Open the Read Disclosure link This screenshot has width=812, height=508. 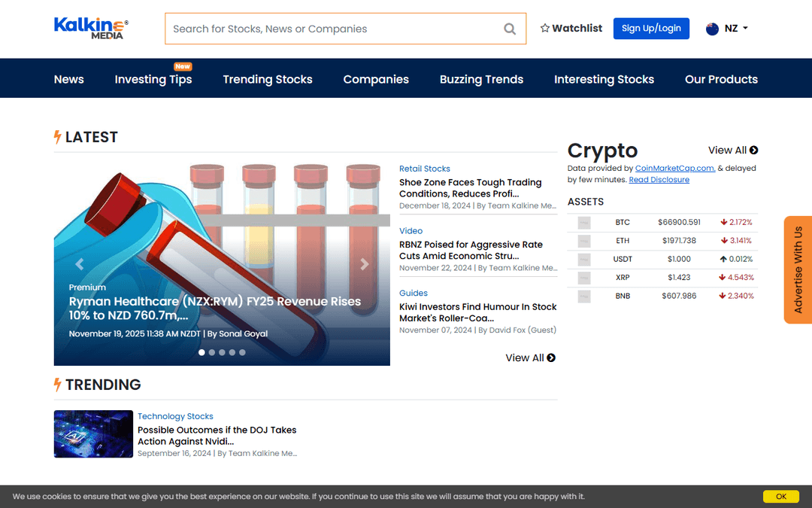click(659, 180)
